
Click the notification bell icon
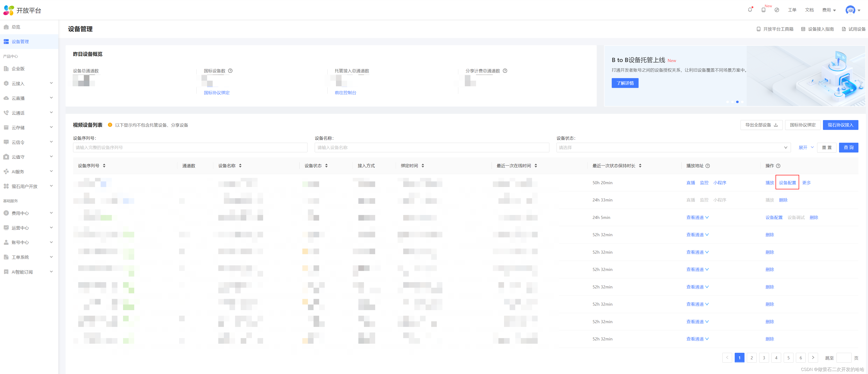750,10
